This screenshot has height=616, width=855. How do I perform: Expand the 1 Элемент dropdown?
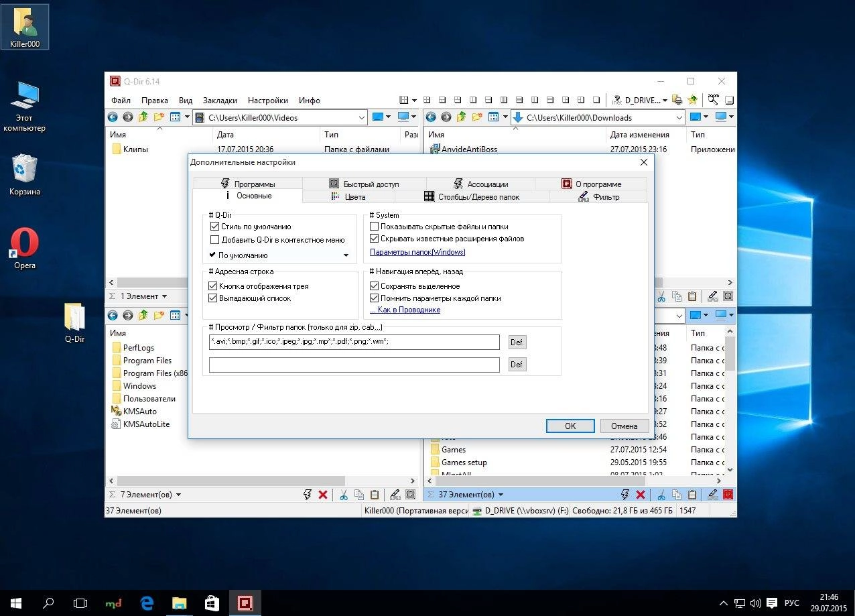pos(164,296)
